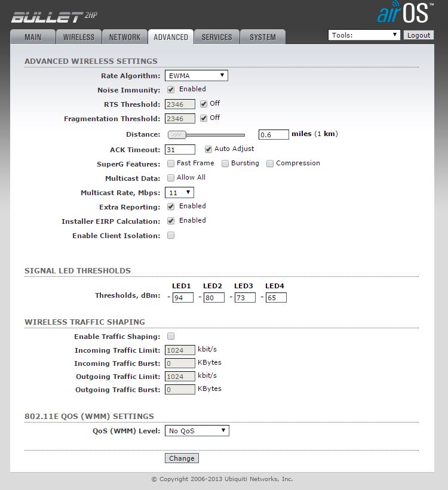Image resolution: width=448 pixels, height=490 pixels.
Task: Click the Incoming Traffic Burst field
Action: click(x=180, y=363)
